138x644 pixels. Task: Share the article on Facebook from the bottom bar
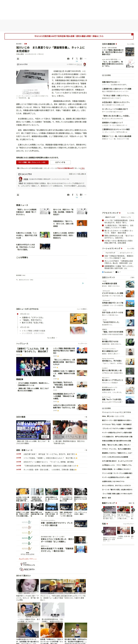pos(73,195)
